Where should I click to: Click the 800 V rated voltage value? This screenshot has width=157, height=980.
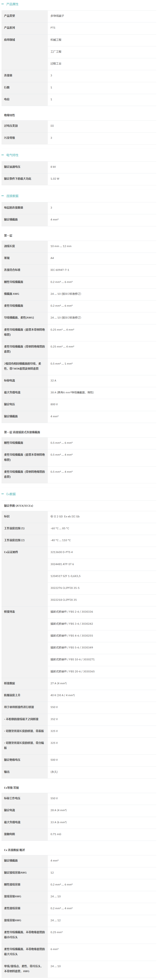click(x=54, y=404)
